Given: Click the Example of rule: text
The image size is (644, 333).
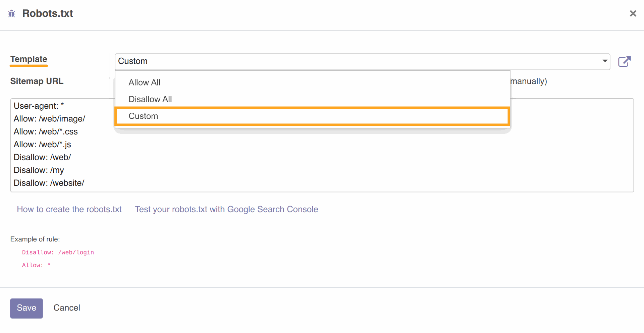Looking at the screenshot, I should pyautogui.click(x=35, y=239).
